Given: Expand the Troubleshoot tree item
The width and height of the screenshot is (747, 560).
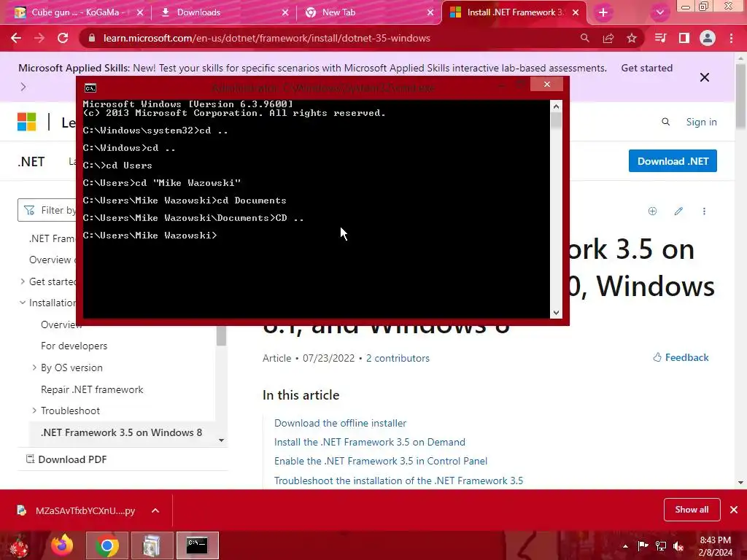Looking at the screenshot, I should coord(34,411).
